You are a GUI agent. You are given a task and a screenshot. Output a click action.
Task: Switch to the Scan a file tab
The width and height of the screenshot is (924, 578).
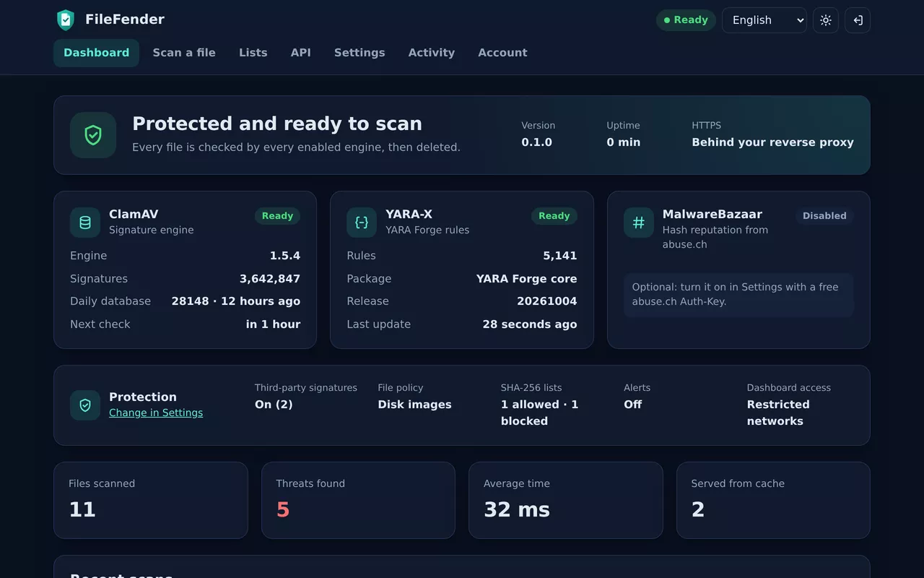pyautogui.click(x=184, y=53)
